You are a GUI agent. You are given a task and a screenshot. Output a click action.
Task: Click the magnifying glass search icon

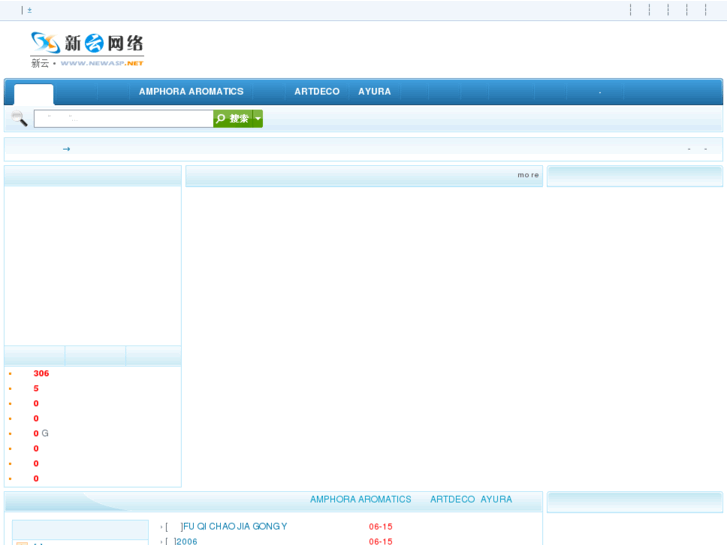point(19,119)
